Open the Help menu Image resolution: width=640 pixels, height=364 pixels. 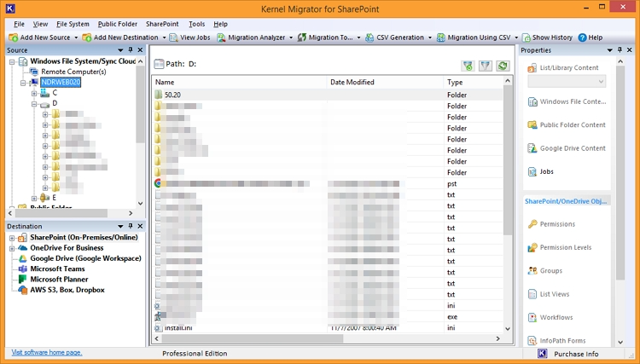[220, 24]
